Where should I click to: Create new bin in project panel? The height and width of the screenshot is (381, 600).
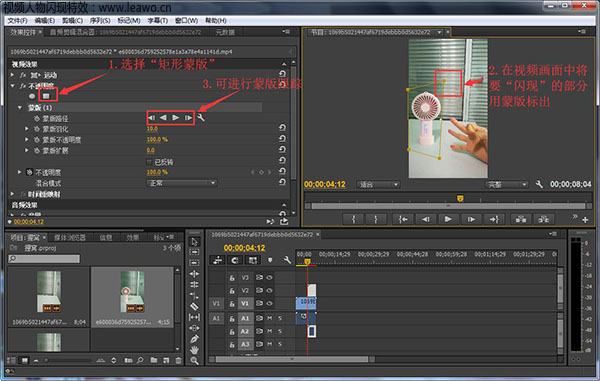[154, 360]
